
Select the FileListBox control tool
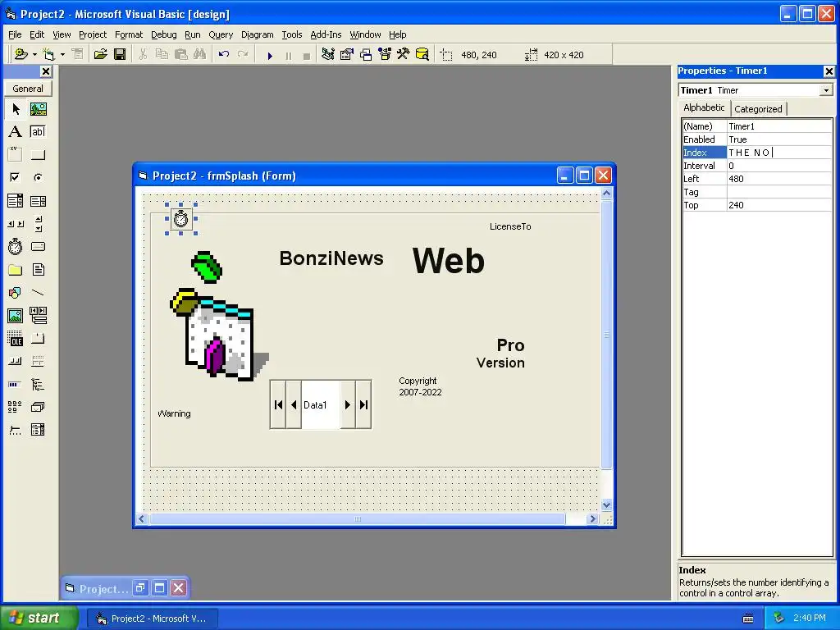(x=38, y=269)
